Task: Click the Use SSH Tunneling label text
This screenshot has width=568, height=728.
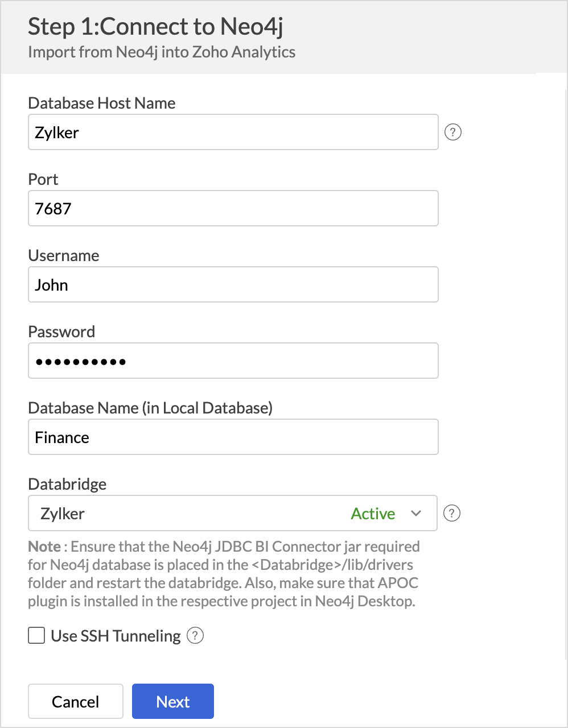Action: pos(116,636)
